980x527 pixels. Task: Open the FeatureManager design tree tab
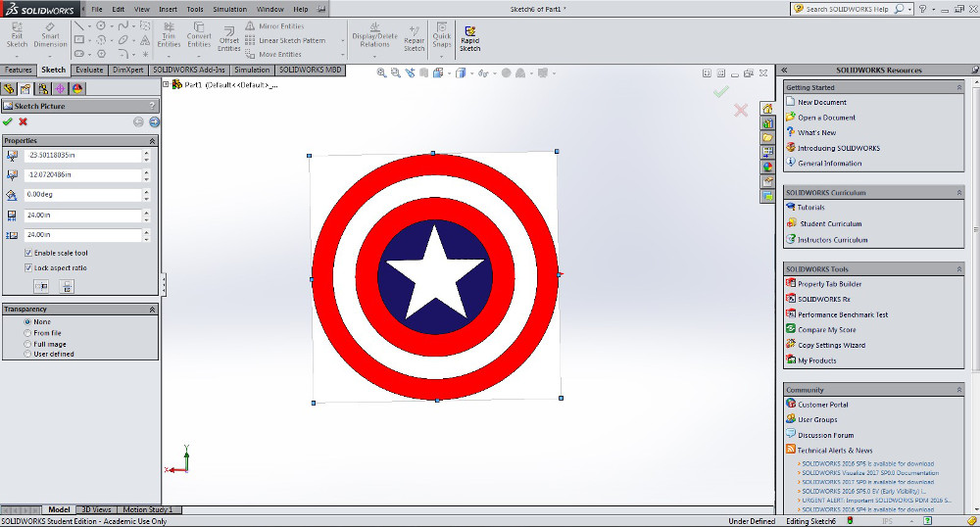[9, 89]
